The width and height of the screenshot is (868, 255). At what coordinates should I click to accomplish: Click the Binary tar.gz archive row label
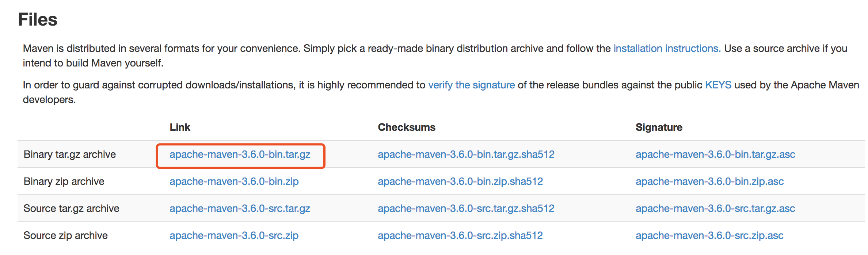70,155
